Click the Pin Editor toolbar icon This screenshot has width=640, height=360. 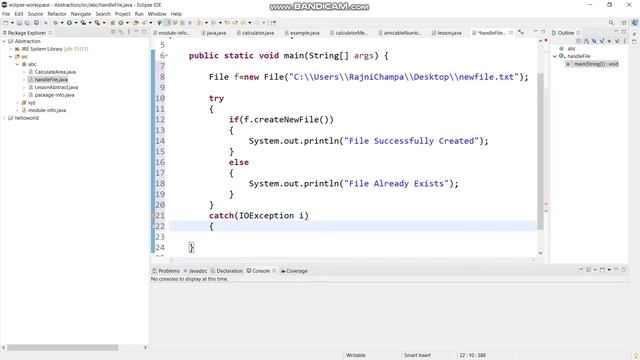point(273,23)
